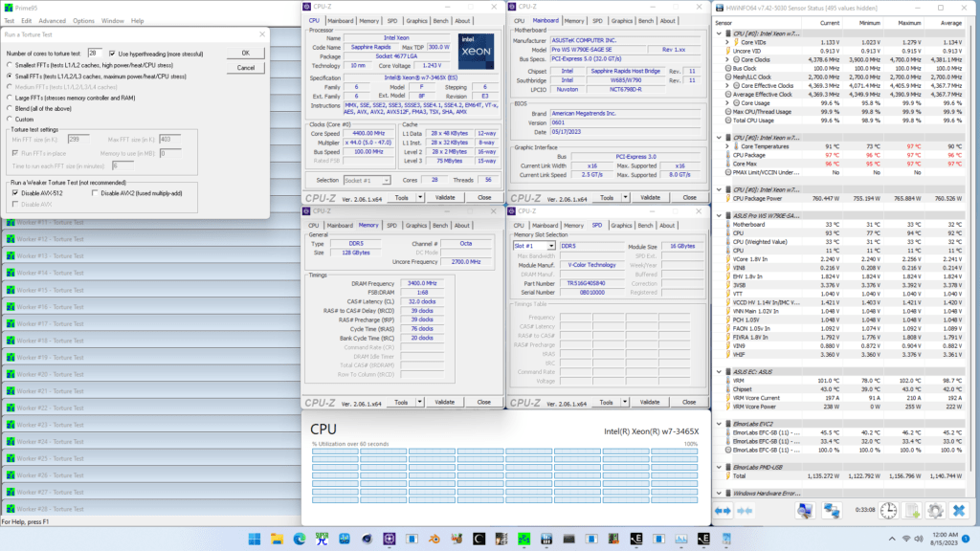Open system tray hidden icons chevron
The height and width of the screenshot is (551, 980).
point(892,540)
